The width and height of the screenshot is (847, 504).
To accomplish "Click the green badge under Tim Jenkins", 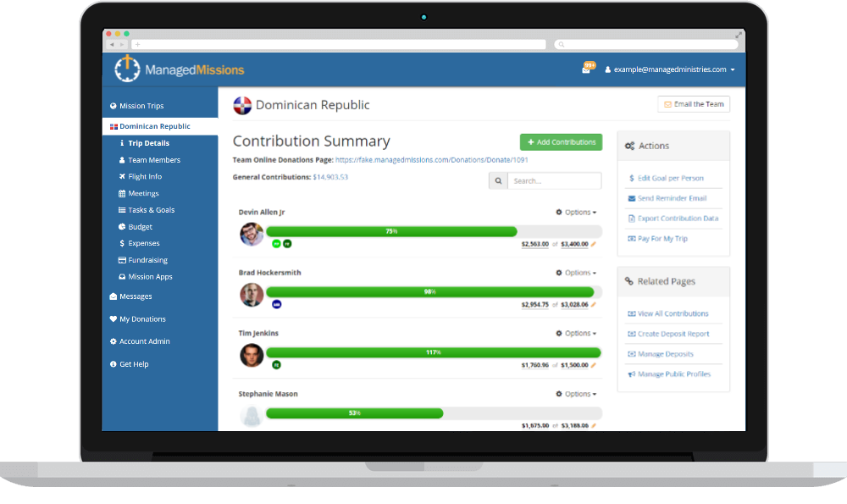I will pos(276,365).
